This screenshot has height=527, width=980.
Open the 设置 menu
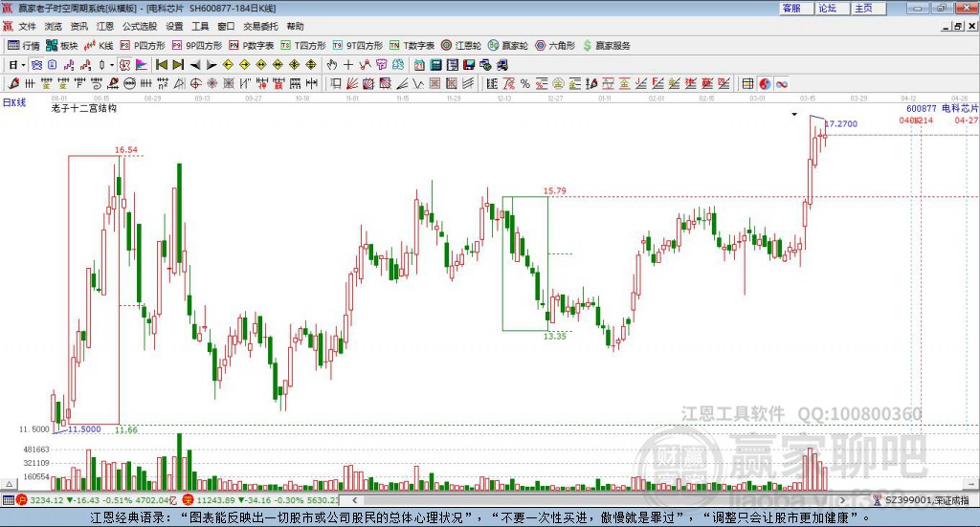174,26
